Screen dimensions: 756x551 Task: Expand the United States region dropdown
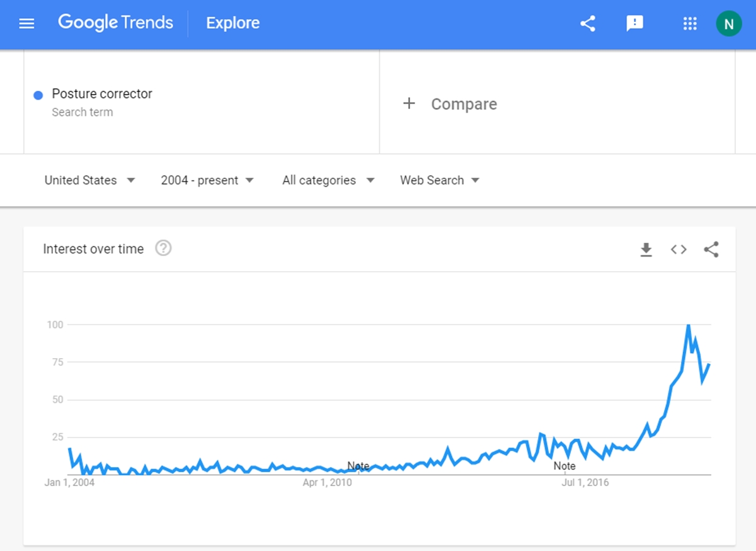89,180
